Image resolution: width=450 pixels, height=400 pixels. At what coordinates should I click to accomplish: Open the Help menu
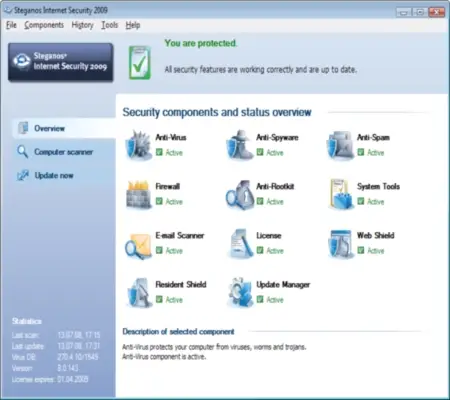[x=133, y=25]
